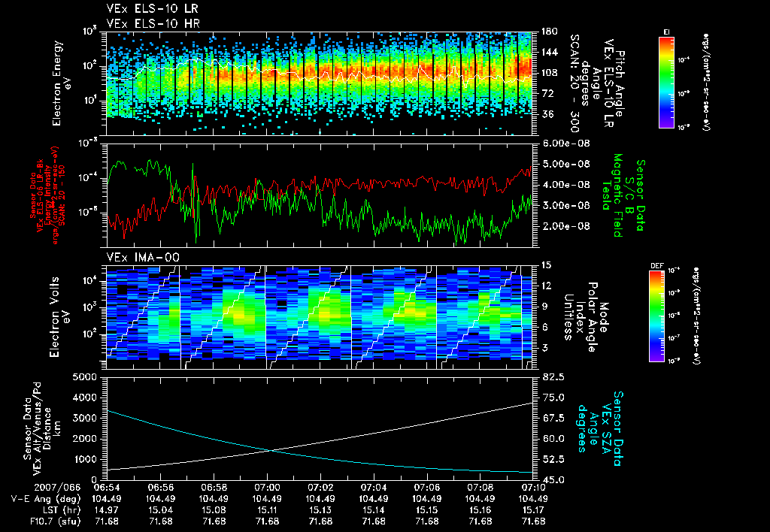This screenshot has width=770, height=532.
Task: Click the 07:00 time tick label
Action: click(267, 488)
